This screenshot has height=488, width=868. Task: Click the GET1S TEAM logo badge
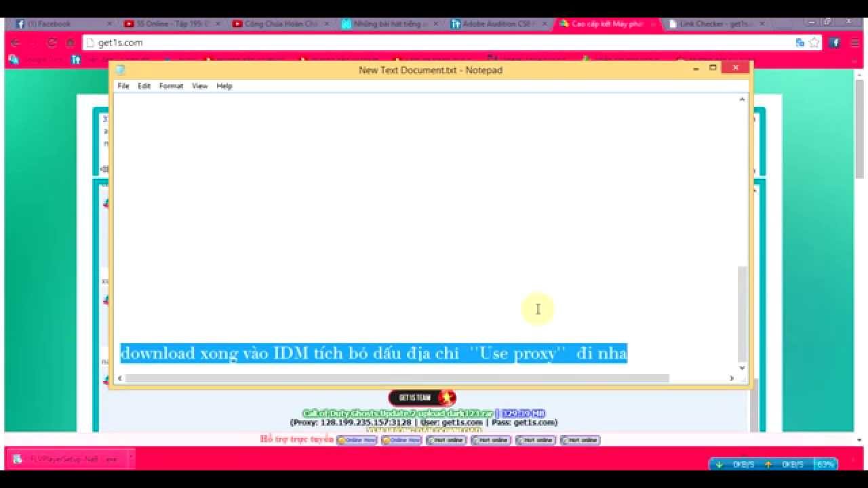[422, 398]
